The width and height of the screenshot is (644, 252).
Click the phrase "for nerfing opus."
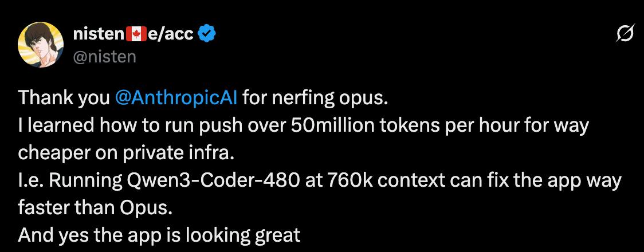point(316,98)
